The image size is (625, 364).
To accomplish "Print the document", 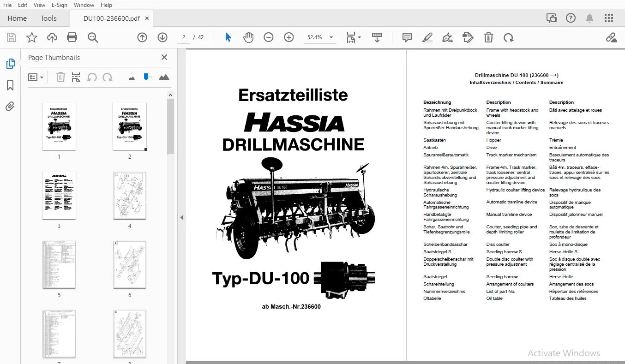I will click(x=72, y=37).
